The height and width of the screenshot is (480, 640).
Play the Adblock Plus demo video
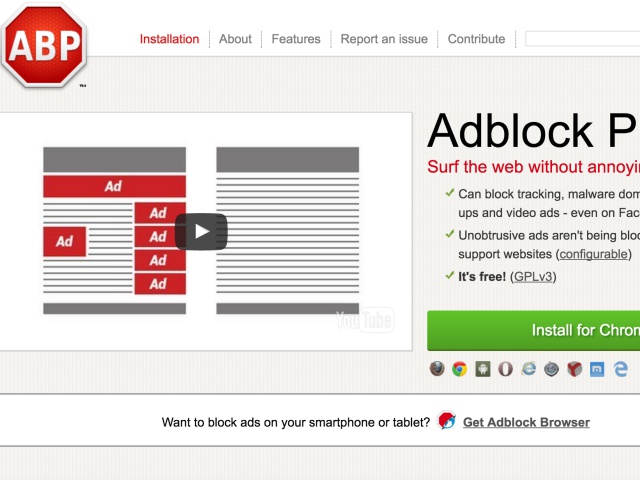(x=201, y=232)
